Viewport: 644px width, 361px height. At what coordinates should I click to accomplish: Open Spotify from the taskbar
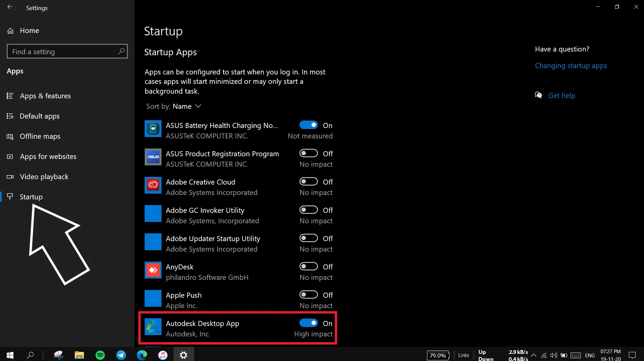[100, 355]
